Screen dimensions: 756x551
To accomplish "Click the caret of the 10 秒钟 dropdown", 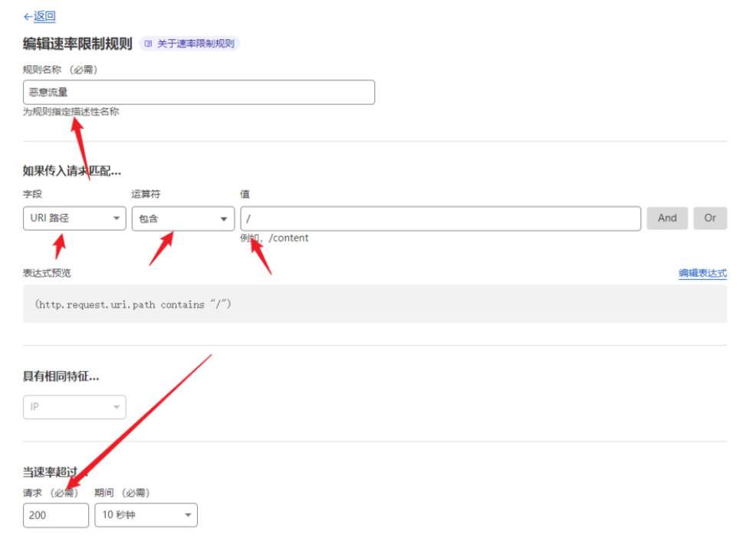I will click(188, 515).
